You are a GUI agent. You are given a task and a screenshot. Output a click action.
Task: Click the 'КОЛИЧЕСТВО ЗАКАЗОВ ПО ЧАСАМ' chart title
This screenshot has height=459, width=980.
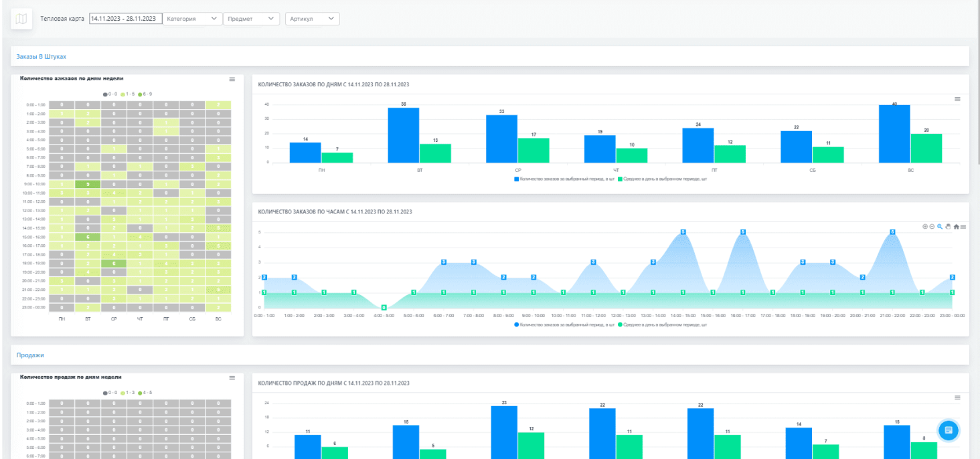[x=335, y=211]
